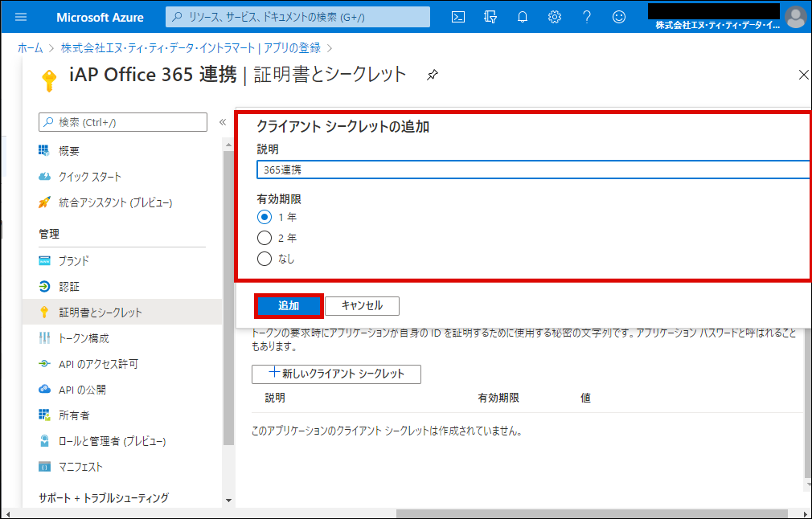The height and width of the screenshot is (519, 812).
Task: Send feedback via smiley icon
Action: [x=619, y=17]
